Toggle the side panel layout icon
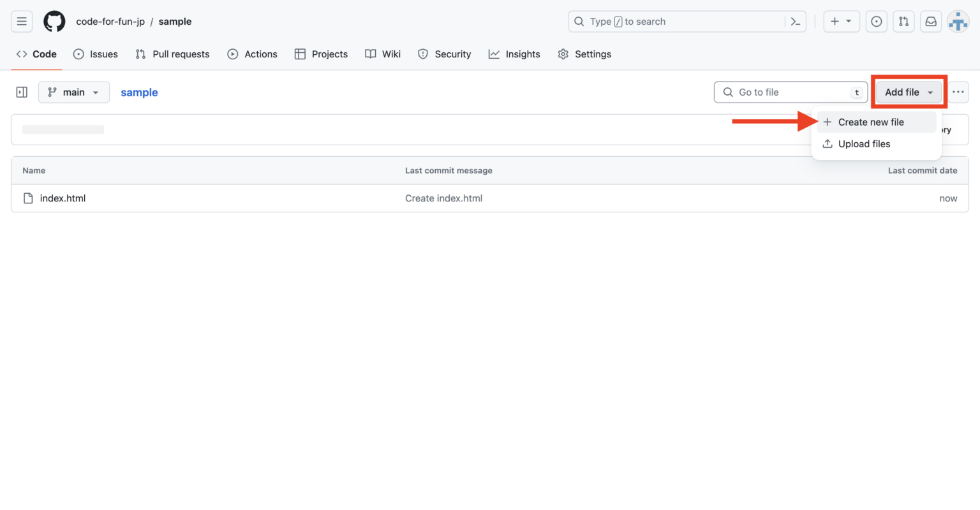 [21, 92]
